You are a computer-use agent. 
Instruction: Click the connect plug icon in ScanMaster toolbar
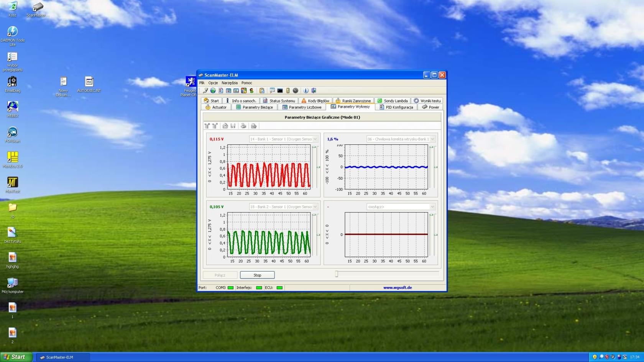click(205, 91)
